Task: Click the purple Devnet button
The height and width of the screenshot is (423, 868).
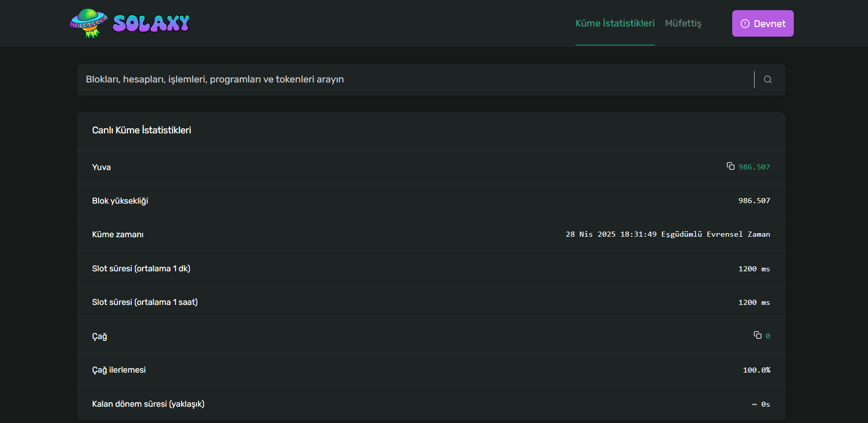Action: click(x=763, y=23)
